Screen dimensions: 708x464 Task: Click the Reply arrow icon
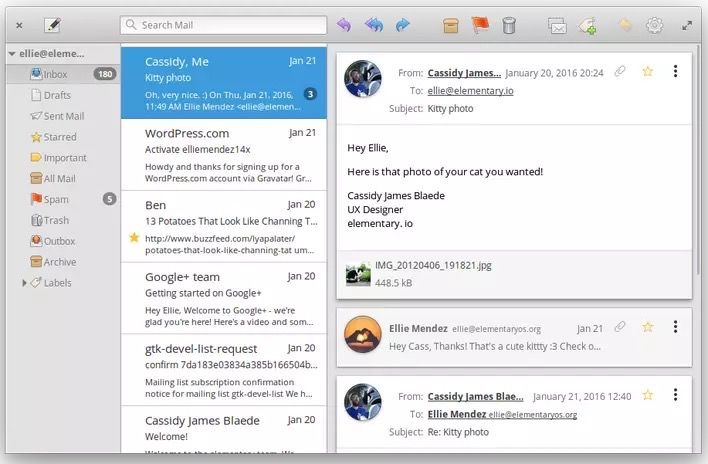344,25
